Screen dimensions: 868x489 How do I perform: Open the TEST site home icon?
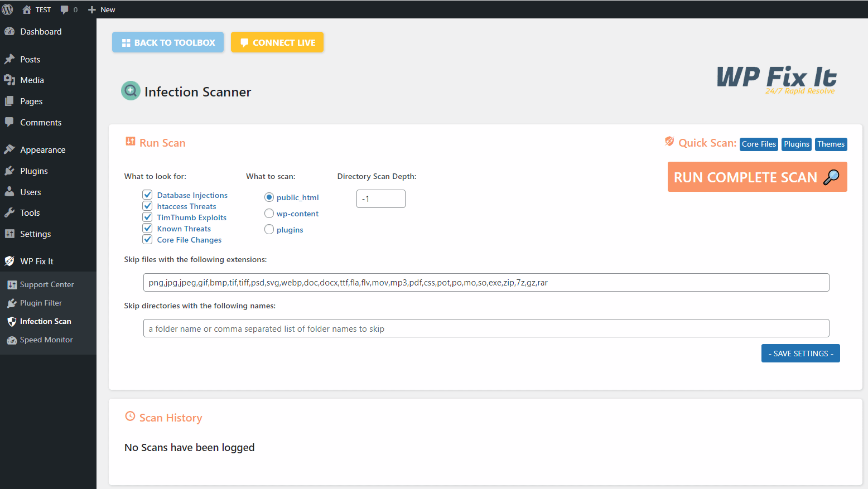tap(26, 9)
